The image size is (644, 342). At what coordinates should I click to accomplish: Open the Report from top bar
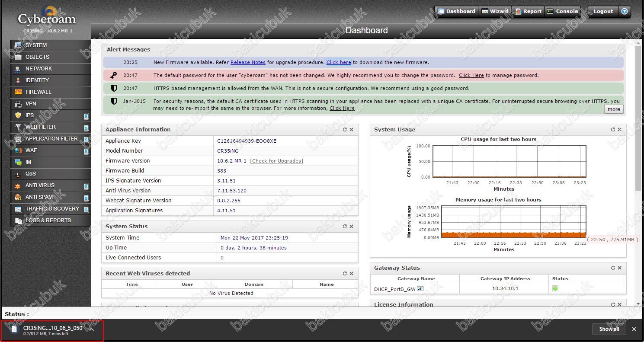pos(528,11)
